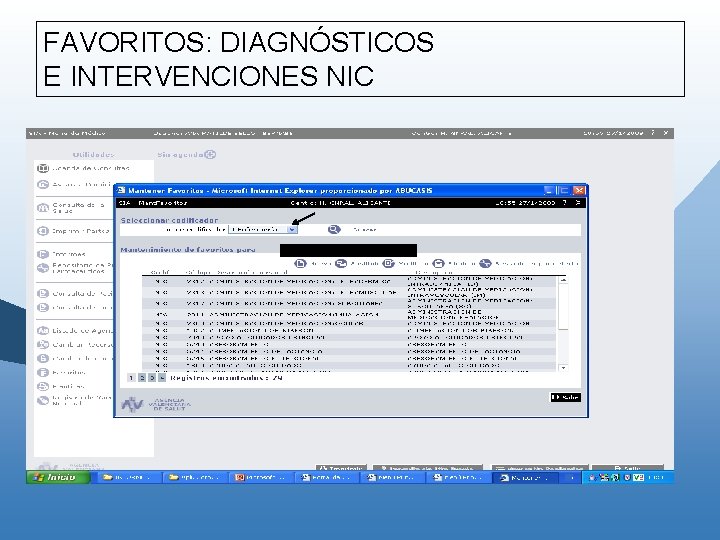This screenshot has width=720, height=540.
Task: Click the Modificar icon in favorites toolbar
Action: click(388, 263)
